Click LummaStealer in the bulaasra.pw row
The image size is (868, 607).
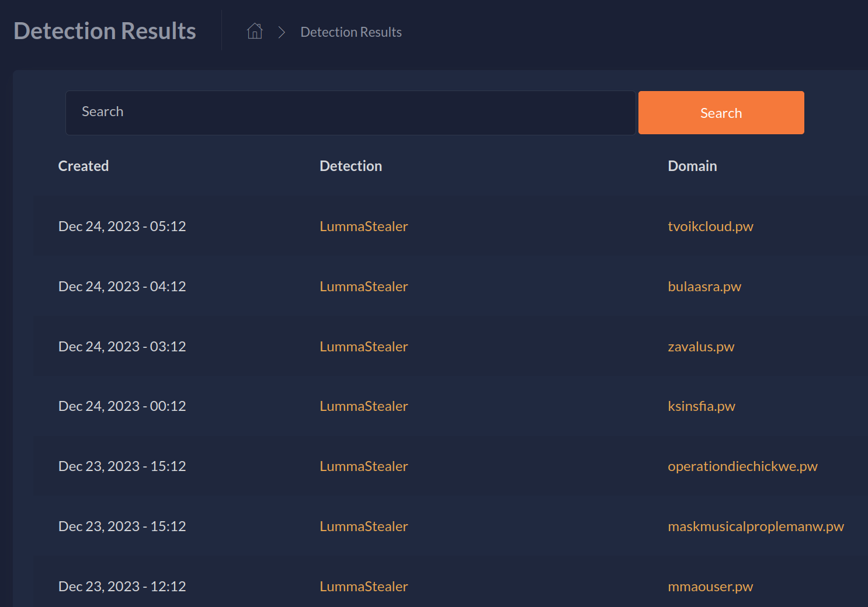click(x=363, y=287)
